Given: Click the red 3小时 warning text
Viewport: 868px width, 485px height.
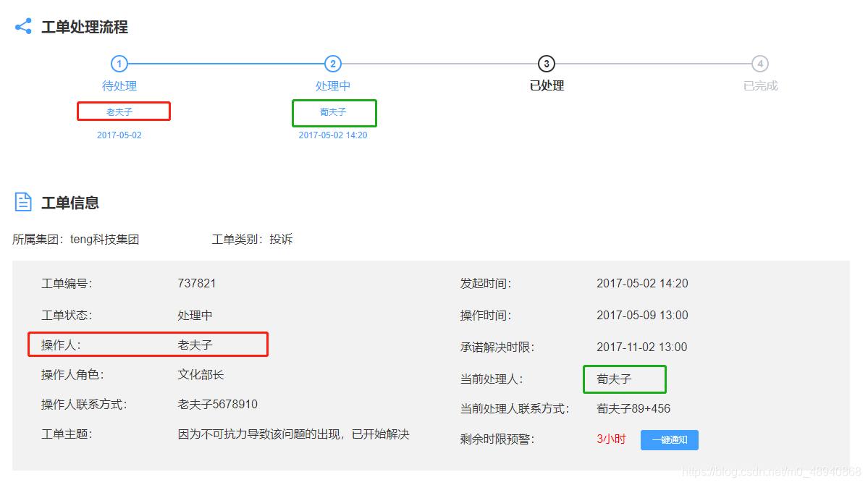Looking at the screenshot, I should [610, 439].
